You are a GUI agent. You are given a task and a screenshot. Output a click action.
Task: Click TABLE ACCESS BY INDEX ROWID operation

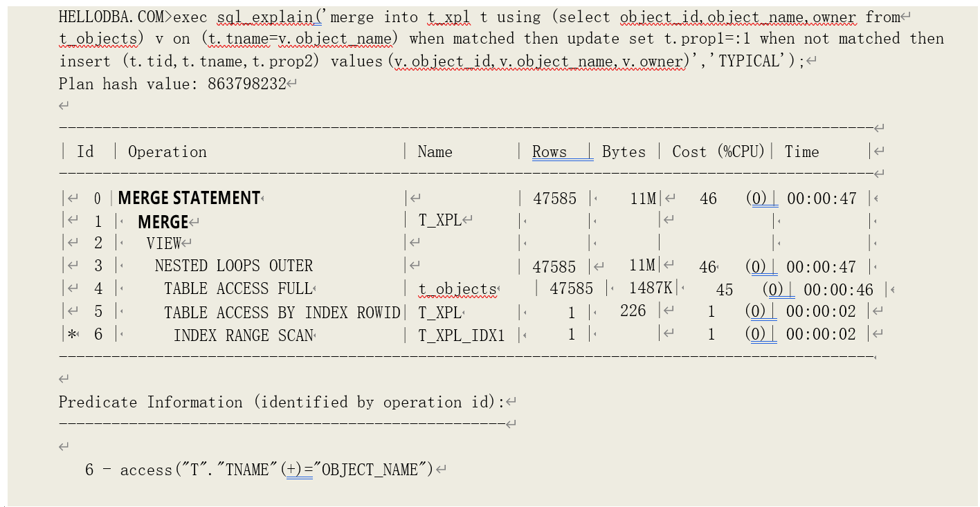[x=282, y=312]
